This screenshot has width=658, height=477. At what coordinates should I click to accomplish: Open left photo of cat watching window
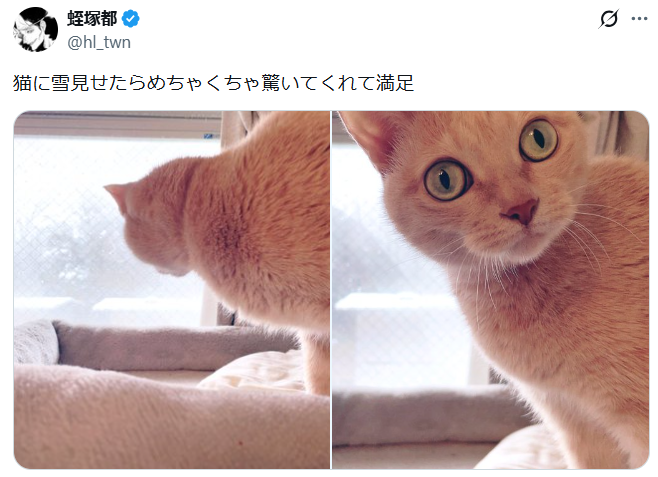pos(172,290)
